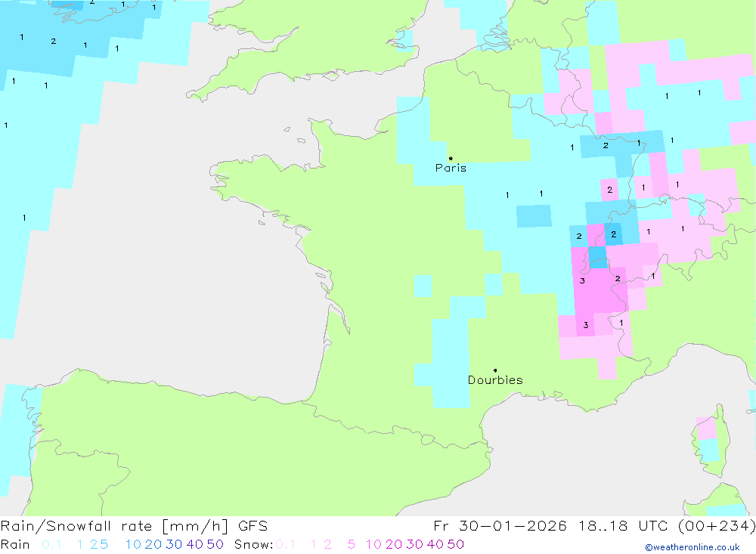Viewport: 756px width, 554px height.
Task: Pick the Rain legend 40 color value
Action: 195,544
